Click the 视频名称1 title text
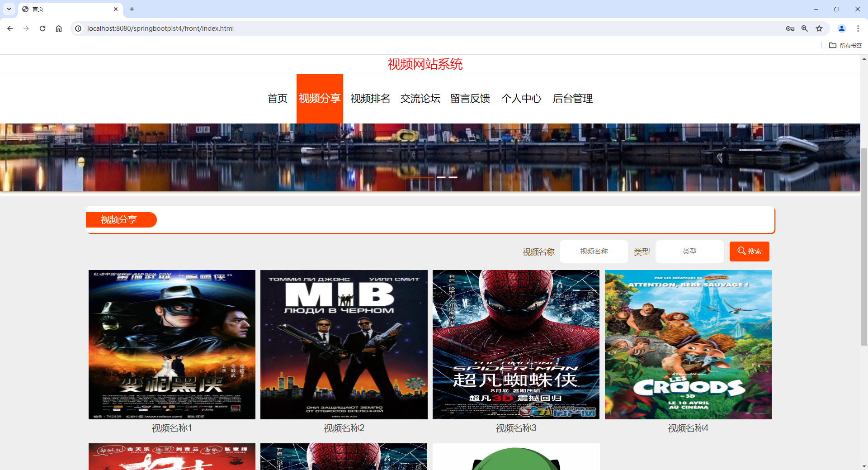Screen dimensions: 868x470 point(172,428)
